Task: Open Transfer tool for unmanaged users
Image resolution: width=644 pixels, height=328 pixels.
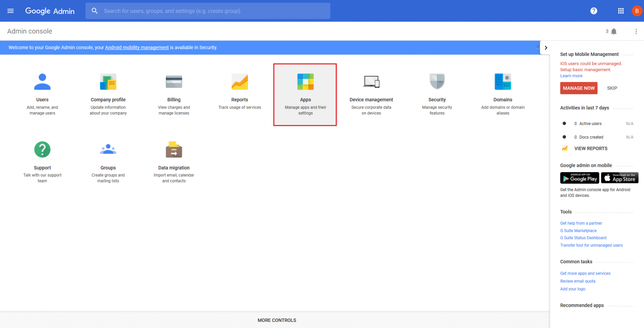Action: point(591,245)
